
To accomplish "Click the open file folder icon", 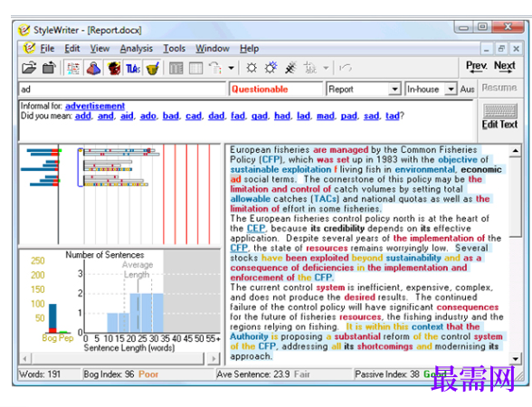I will [x=29, y=68].
